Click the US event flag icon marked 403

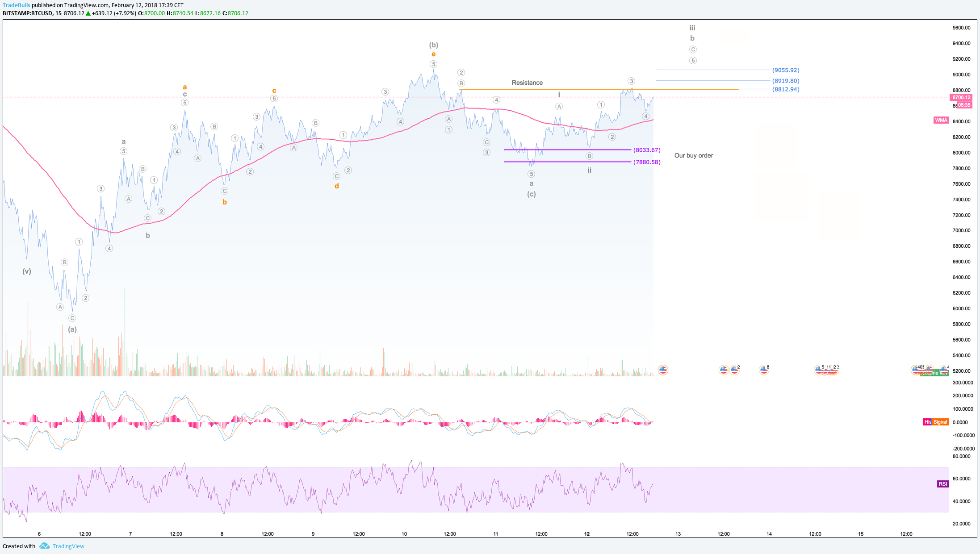point(916,370)
